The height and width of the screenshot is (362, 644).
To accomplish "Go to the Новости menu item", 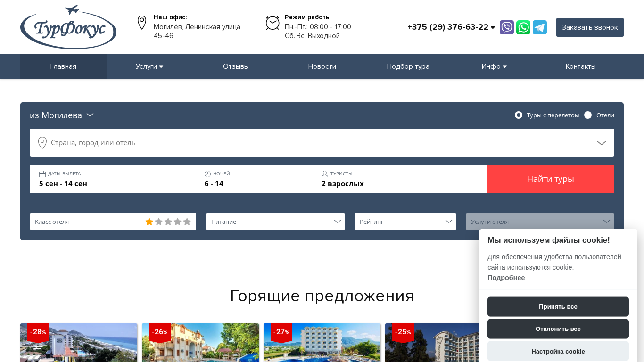I will 322,66.
